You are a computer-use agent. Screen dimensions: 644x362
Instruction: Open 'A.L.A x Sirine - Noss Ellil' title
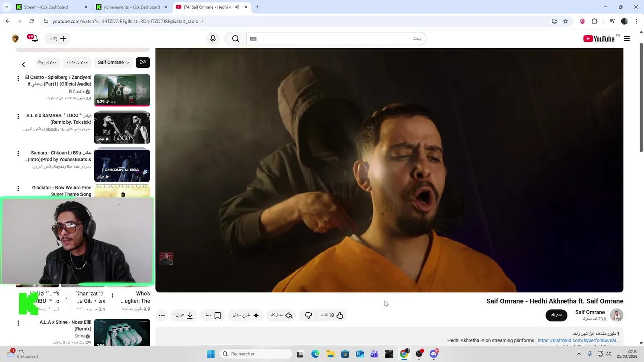click(x=65, y=325)
